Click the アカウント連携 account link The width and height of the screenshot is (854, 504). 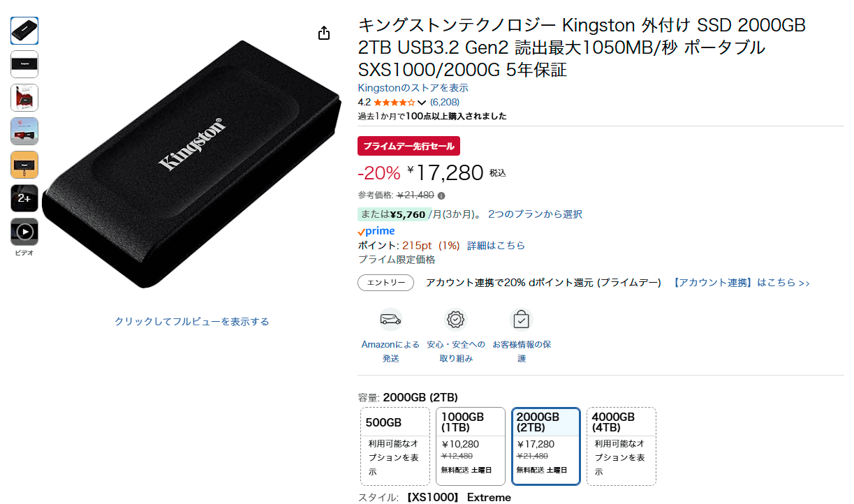point(741,283)
